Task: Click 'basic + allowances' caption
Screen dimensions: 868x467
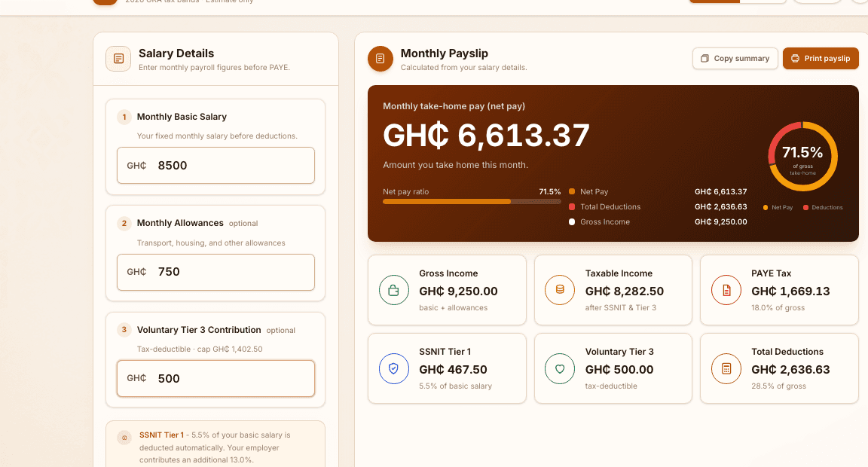Action: point(454,307)
